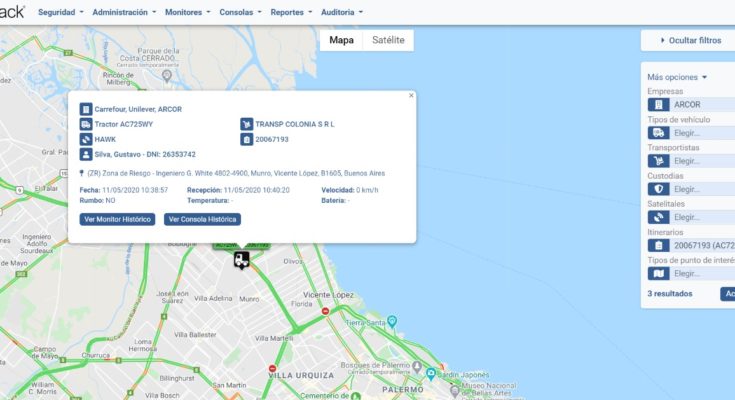Click the PALERMO map label
The height and width of the screenshot is (400, 735).
tap(403, 390)
